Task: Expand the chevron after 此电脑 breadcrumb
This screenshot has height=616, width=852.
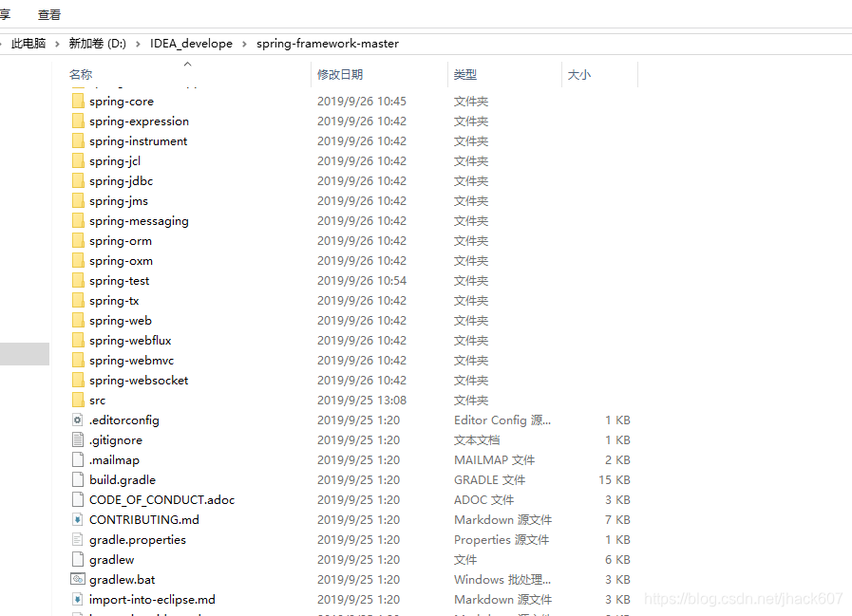Action: (57, 44)
